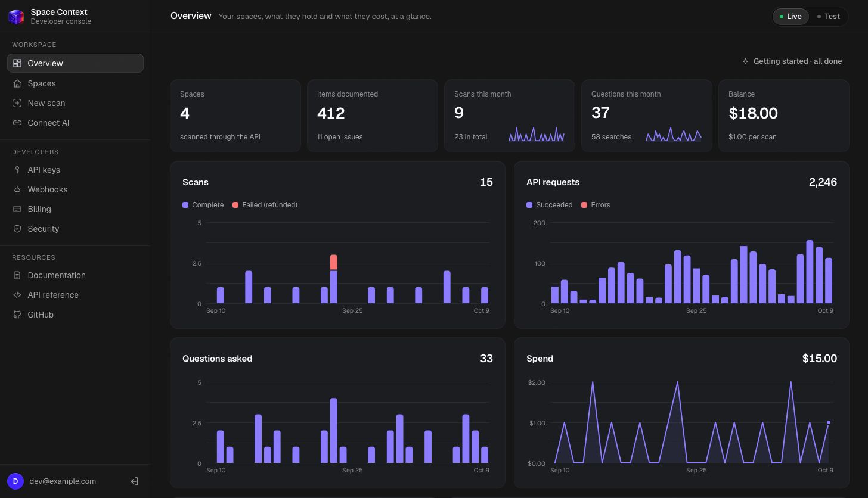This screenshot has height=498, width=868.
Task: Open the Webhooks menu item
Action: (x=75, y=189)
